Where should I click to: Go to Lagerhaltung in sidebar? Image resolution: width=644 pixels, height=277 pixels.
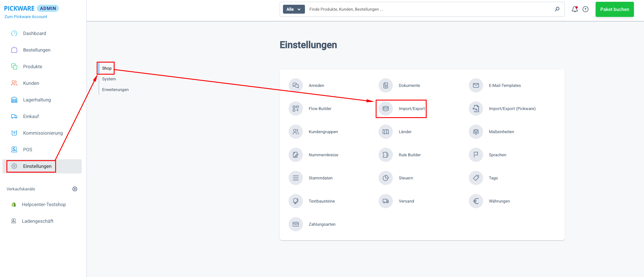pos(37,100)
